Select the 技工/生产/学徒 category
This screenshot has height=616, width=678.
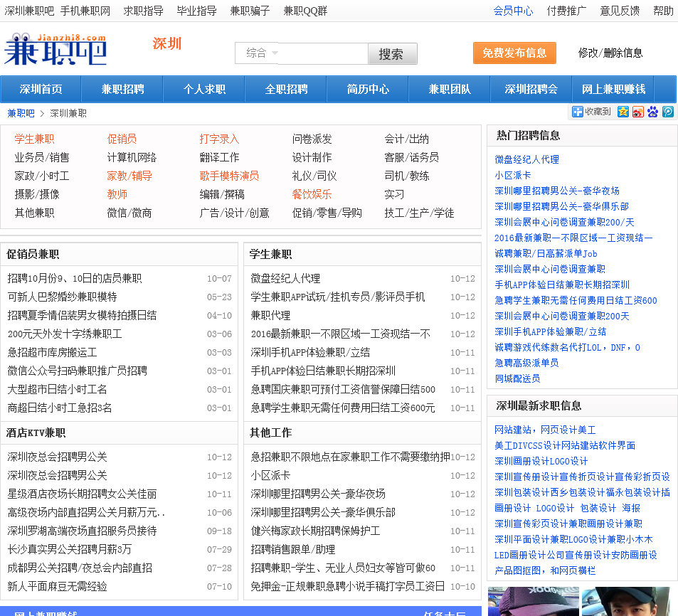419,213
